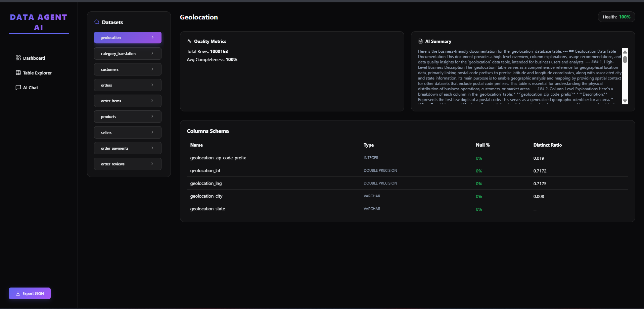
Task: Click chevron on order_payments row
Action: [x=152, y=148]
